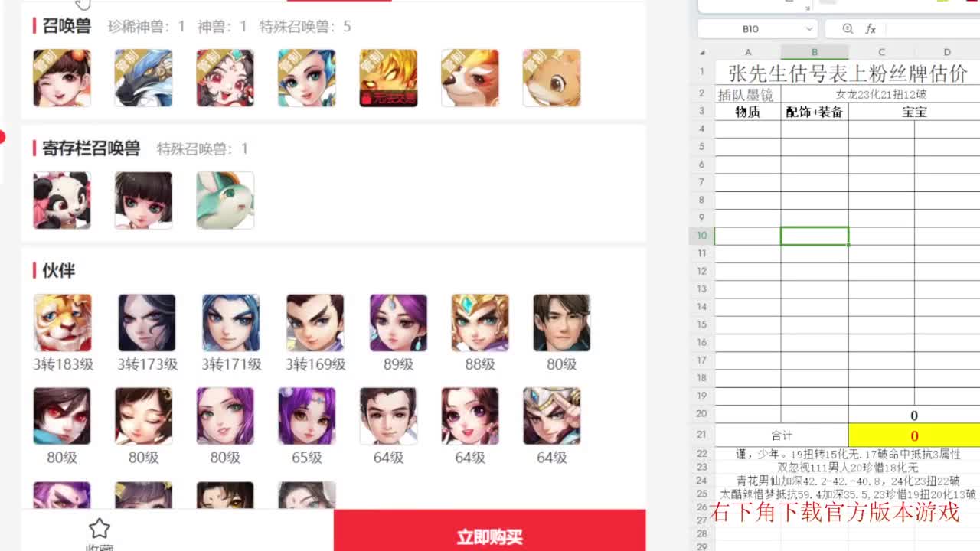Screen dimensions: 980x551
Task: Click the 物质 header cell
Action: [748, 112]
